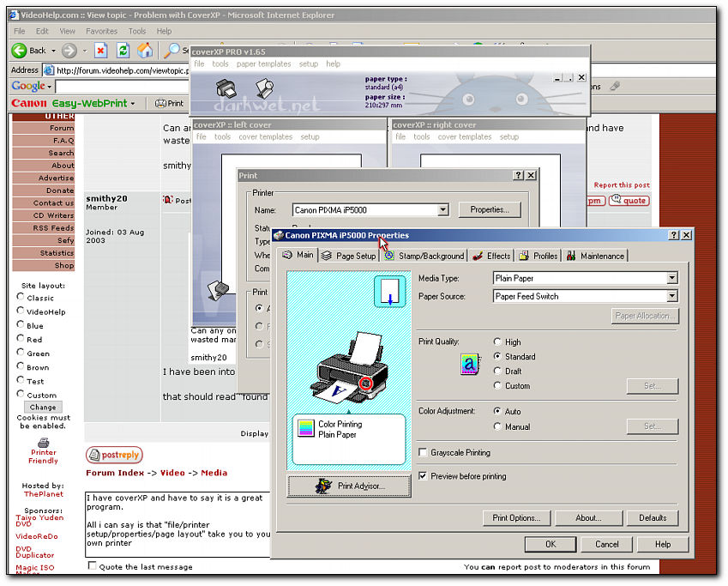
Task: Open tools menu in right cover window
Action: tap(422, 136)
